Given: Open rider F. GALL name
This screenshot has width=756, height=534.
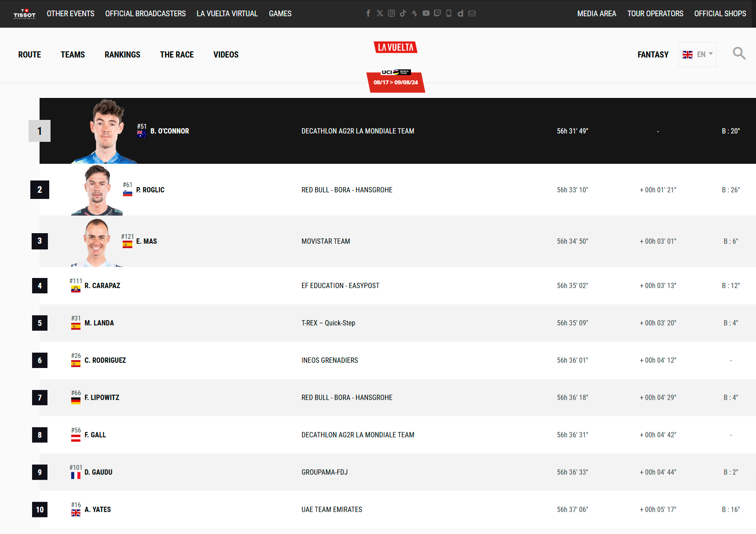Looking at the screenshot, I should 95,435.
